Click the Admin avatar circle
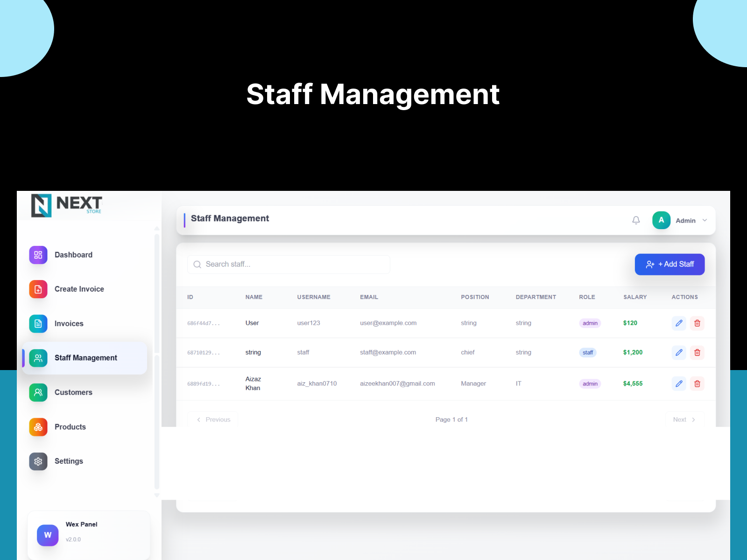 661,220
